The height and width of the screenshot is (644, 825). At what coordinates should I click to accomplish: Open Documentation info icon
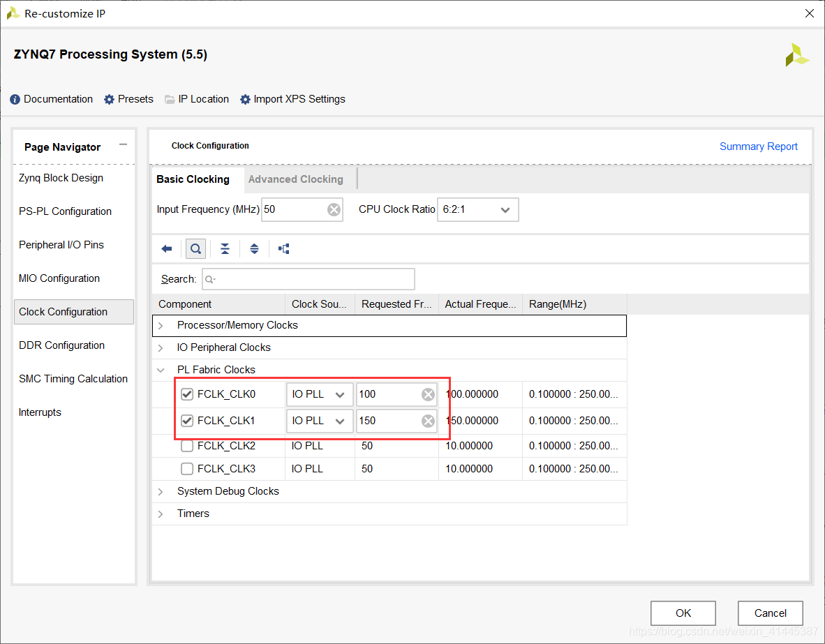(x=15, y=100)
